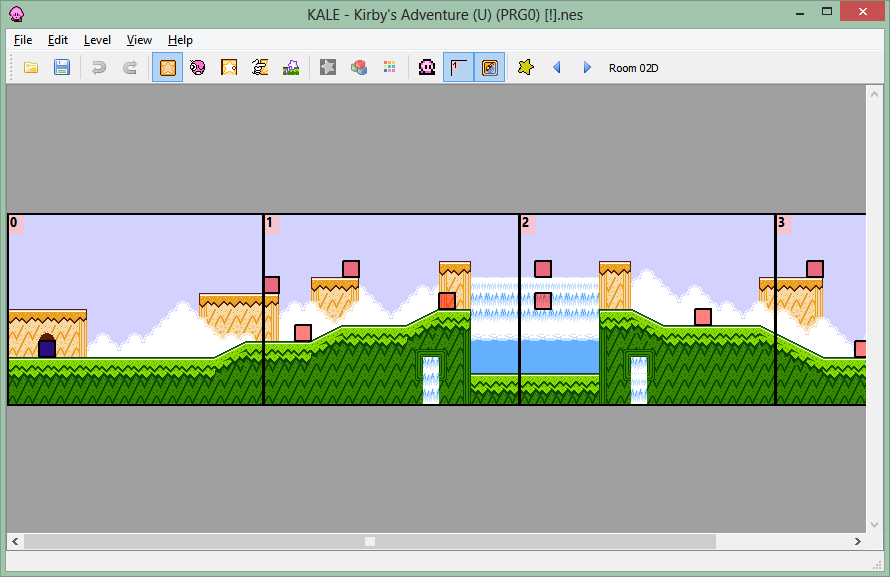Maximize the KALE window
This screenshot has height=577, width=890.
(826, 12)
